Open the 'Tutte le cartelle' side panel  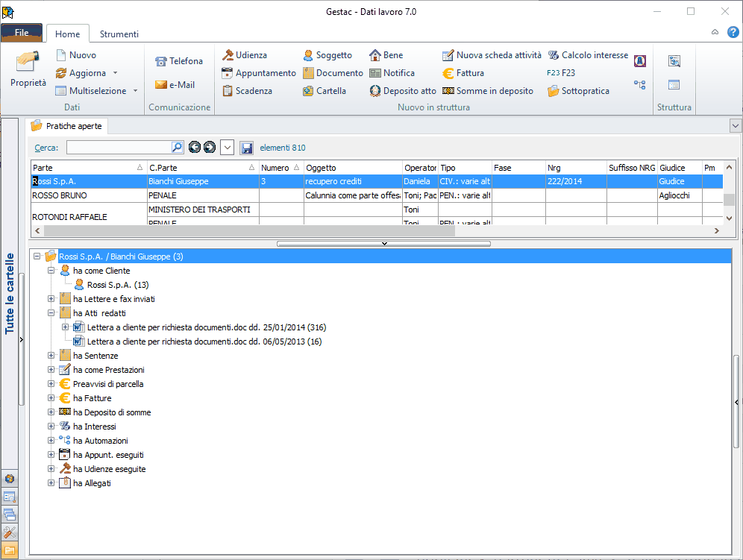pyautogui.click(x=10, y=294)
